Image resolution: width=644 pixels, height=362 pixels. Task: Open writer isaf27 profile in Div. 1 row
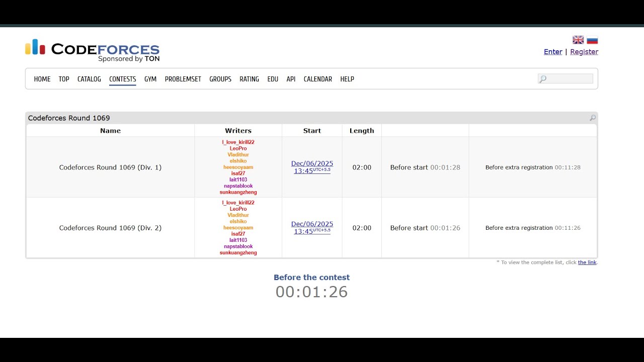click(238, 173)
